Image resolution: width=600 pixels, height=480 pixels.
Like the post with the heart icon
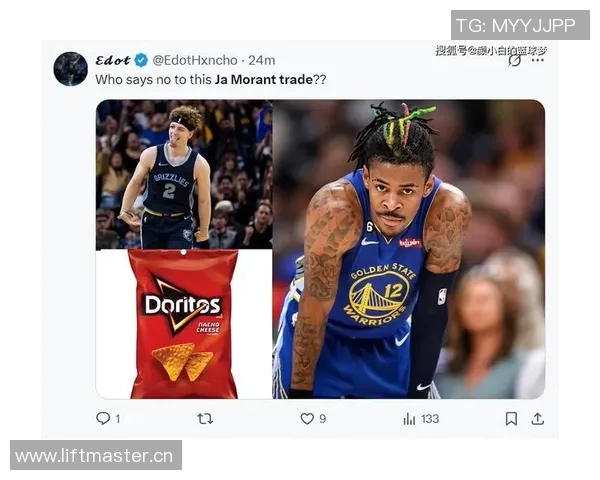[x=307, y=419]
